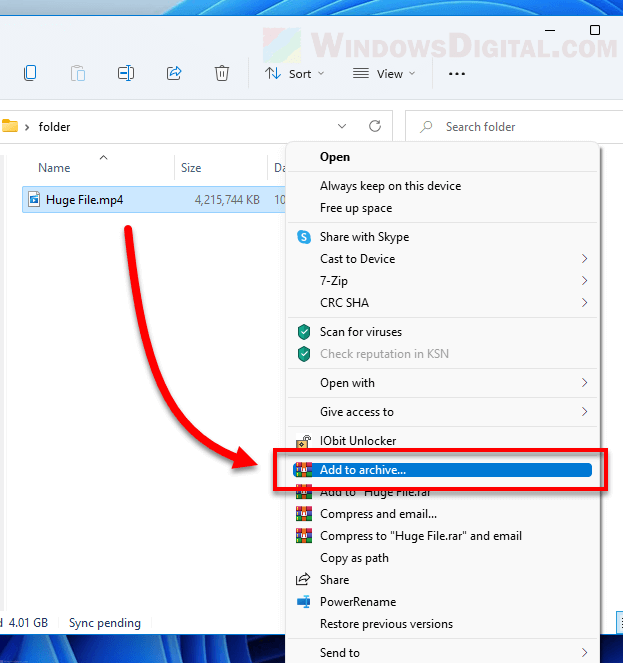Choose Share with Skype

(442, 237)
